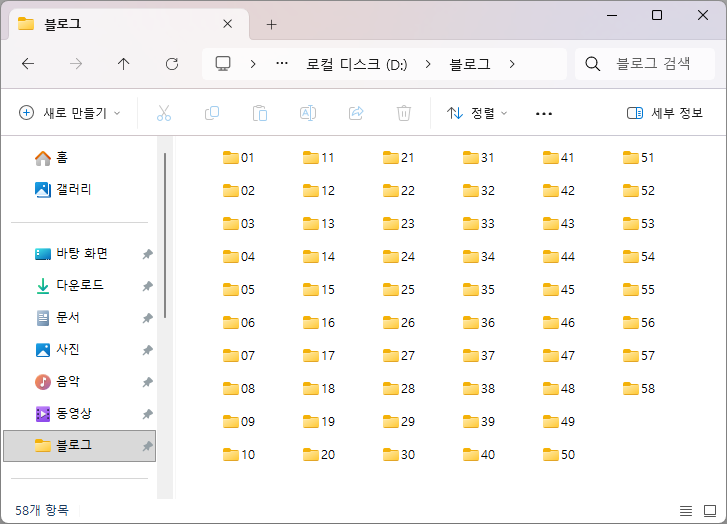The image size is (727, 524).
Task: Click the pin icon next to 다운로드
Action: pos(147,286)
